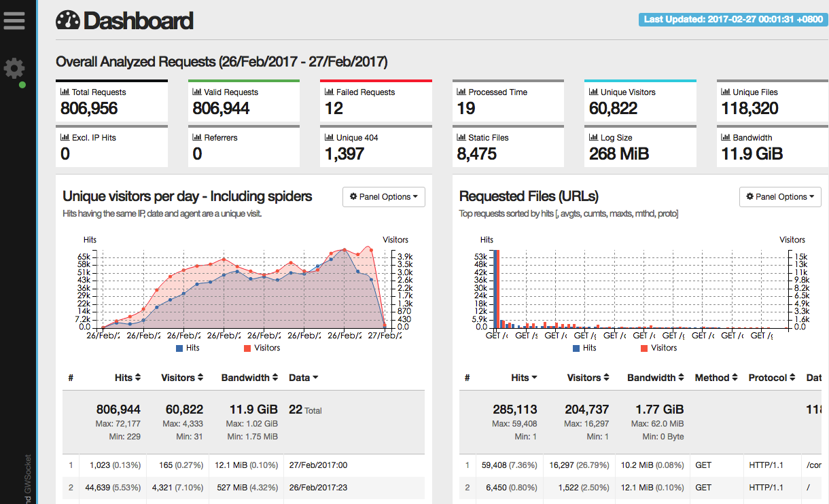Click the Dashboard speedometer icon
This screenshot has height=504, width=829.
coord(68,21)
